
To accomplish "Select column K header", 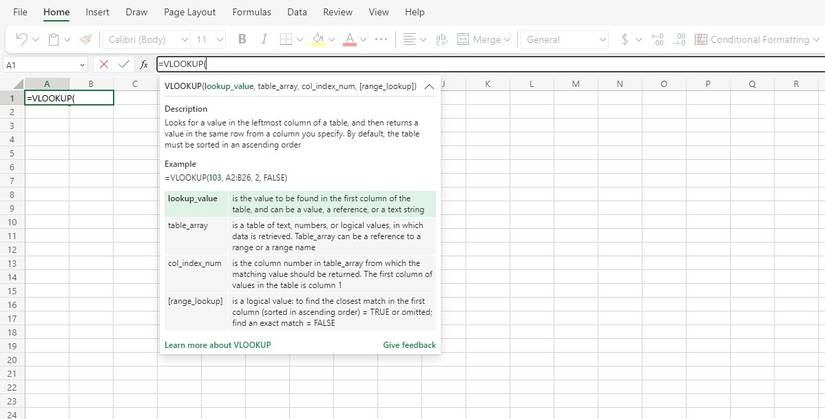I will 488,84.
